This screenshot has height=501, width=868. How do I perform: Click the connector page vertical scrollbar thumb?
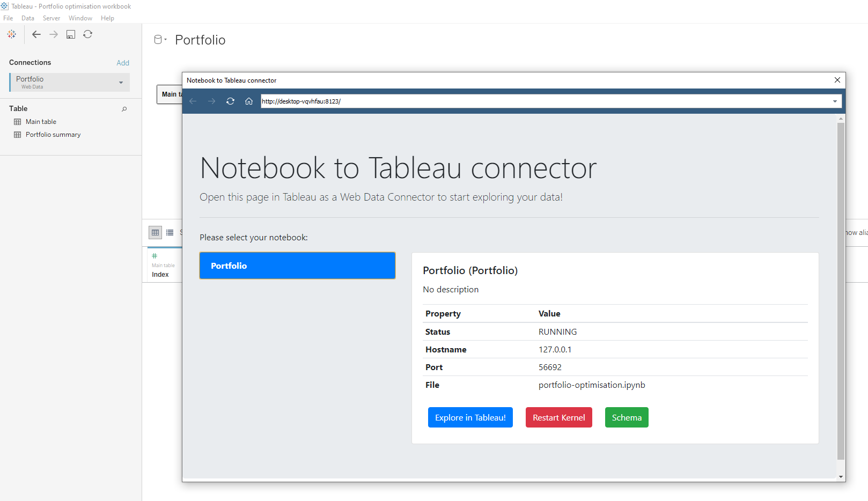coord(841,291)
